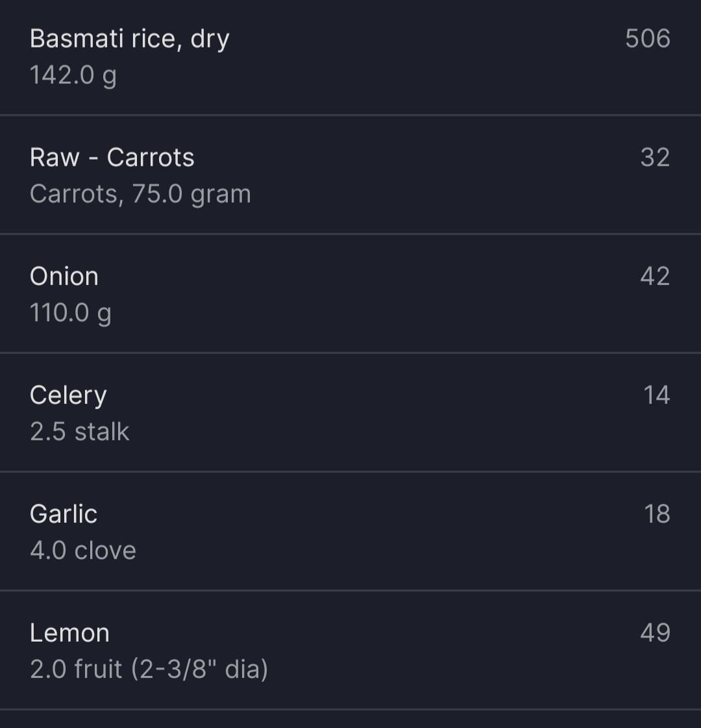Tap the 142.0 g rice quantity
The width and height of the screenshot is (701, 728).
tap(73, 75)
